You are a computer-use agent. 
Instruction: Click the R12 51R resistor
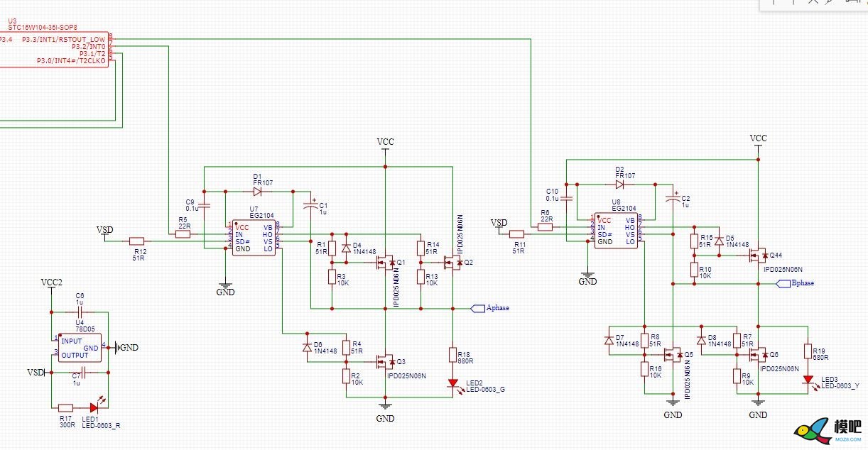click(137, 241)
